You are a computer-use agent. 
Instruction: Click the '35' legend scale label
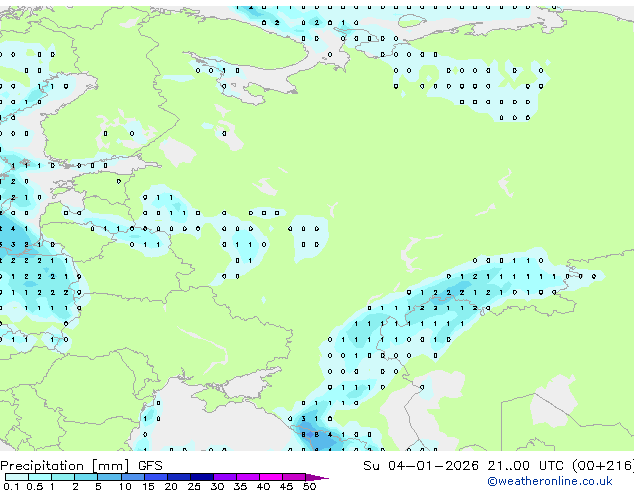pos(240,486)
